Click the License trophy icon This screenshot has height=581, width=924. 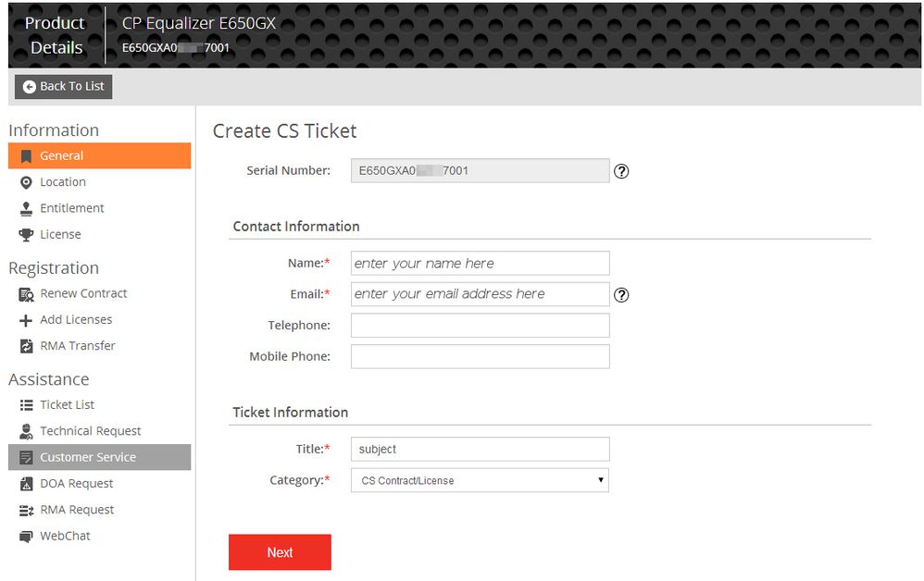[26, 235]
